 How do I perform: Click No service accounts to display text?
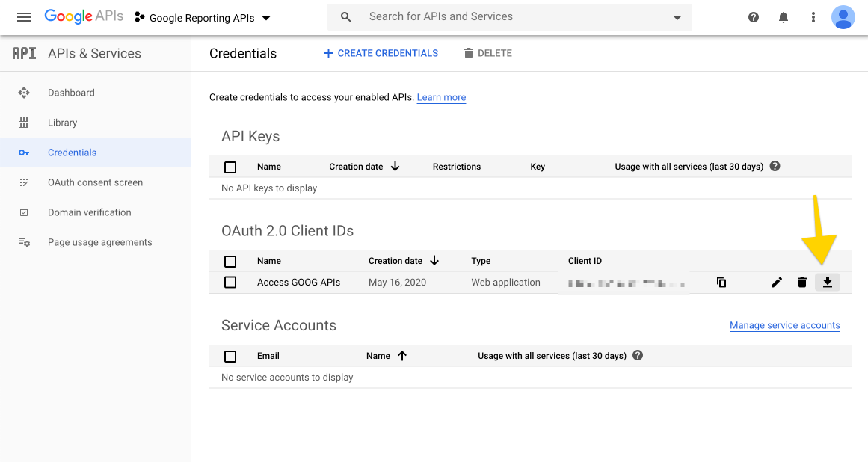click(x=287, y=378)
